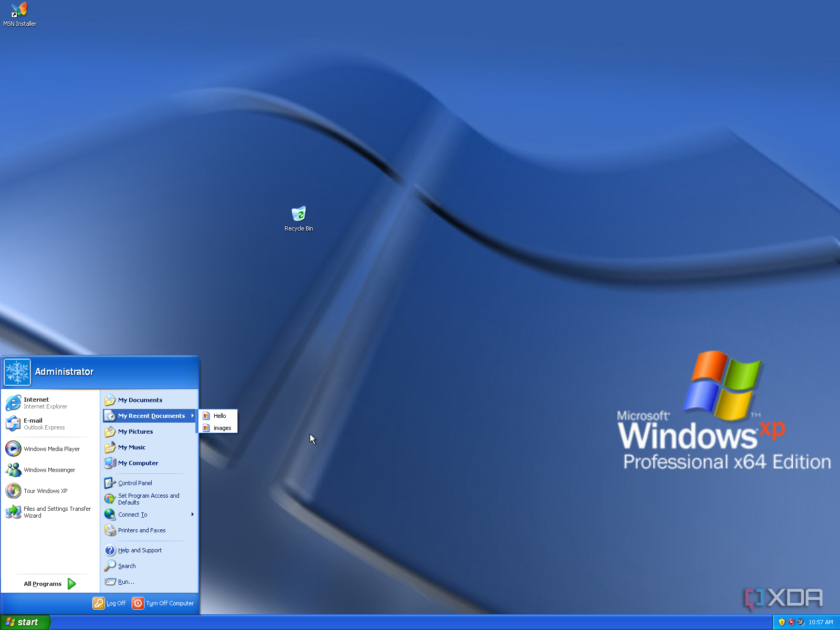This screenshot has height=630, width=840.
Task: Select the Recycle Bin desktop icon
Action: [299, 219]
